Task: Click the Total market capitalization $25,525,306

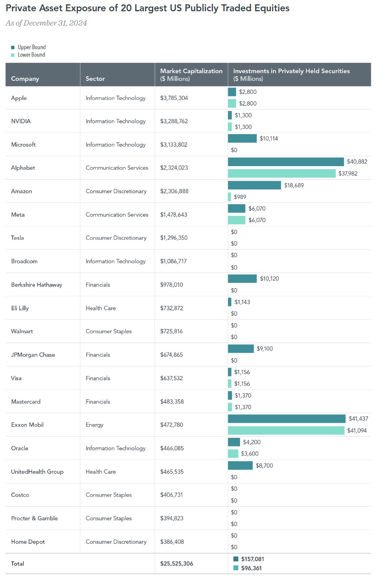Action: pyautogui.click(x=177, y=564)
